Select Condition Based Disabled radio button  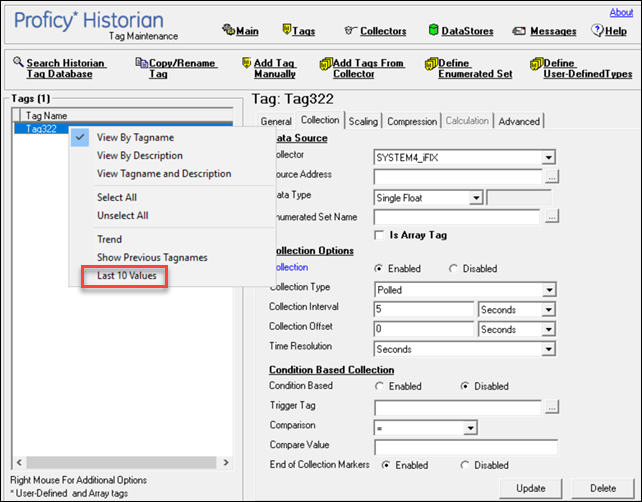pos(465,386)
